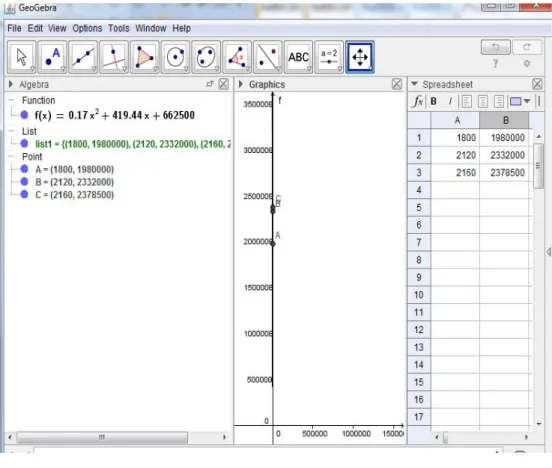Click the Algebra horizontal scrollbar thumb
This screenshot has height=468, width=552.
(x=102, y=437)
